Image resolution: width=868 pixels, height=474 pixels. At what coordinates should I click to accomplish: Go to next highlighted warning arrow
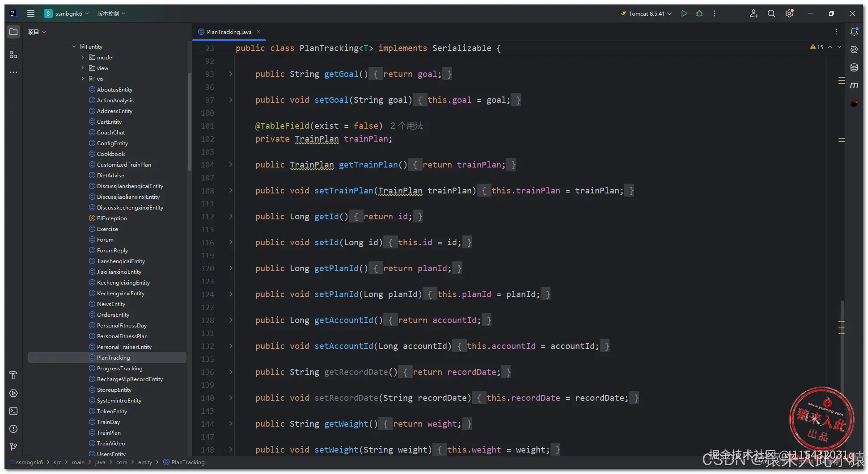[839, 47]
